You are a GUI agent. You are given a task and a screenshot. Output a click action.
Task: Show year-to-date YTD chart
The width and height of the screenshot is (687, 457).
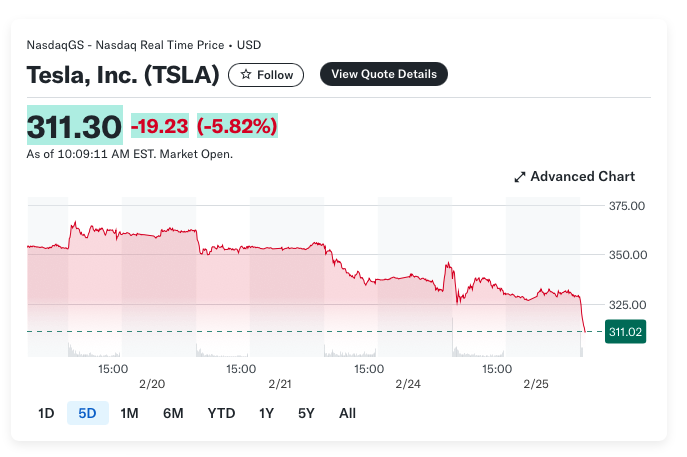222,413
